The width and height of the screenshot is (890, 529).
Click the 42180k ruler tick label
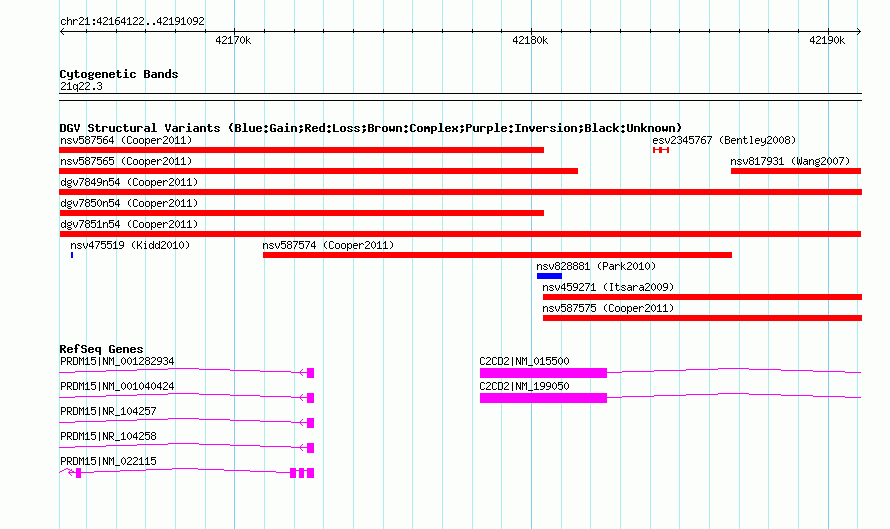530,40
